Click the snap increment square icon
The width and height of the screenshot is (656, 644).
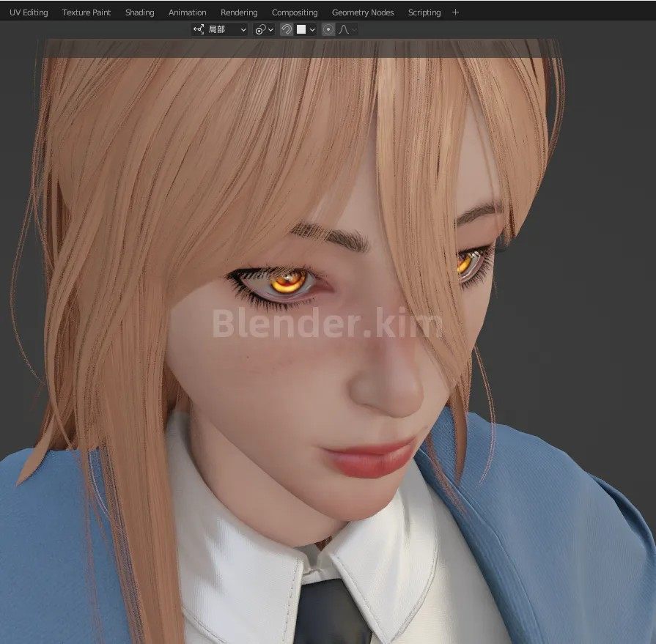[301, 30]
